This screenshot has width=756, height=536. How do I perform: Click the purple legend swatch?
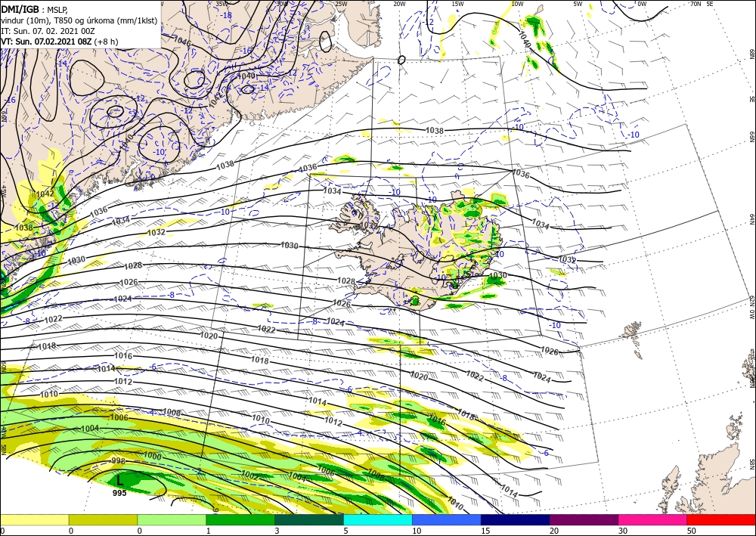click(x=584, y=519)
